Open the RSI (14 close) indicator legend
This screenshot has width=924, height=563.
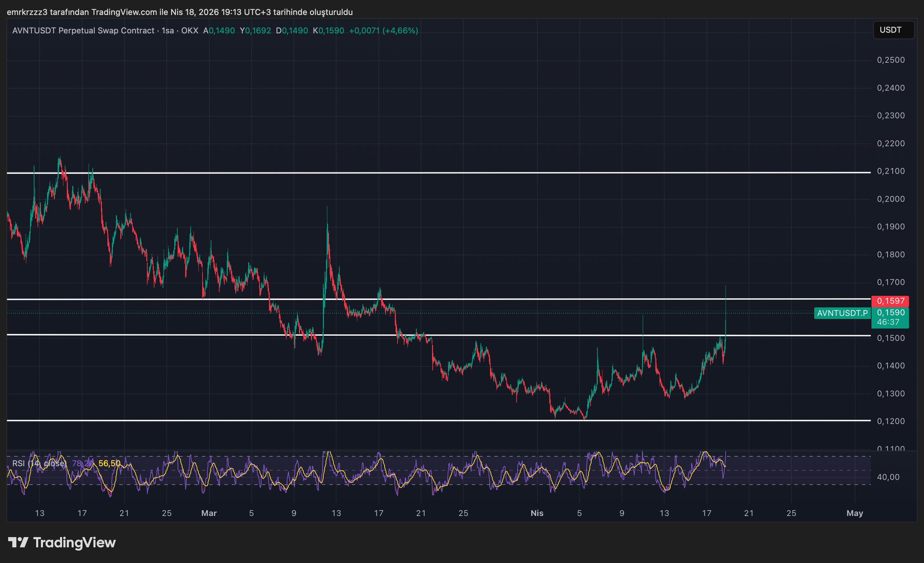(x=39, y=463)
